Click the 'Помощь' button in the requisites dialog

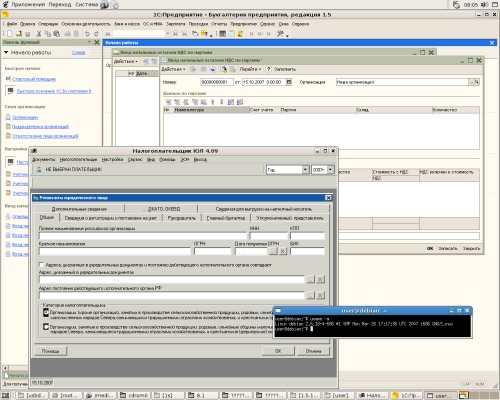50,351
